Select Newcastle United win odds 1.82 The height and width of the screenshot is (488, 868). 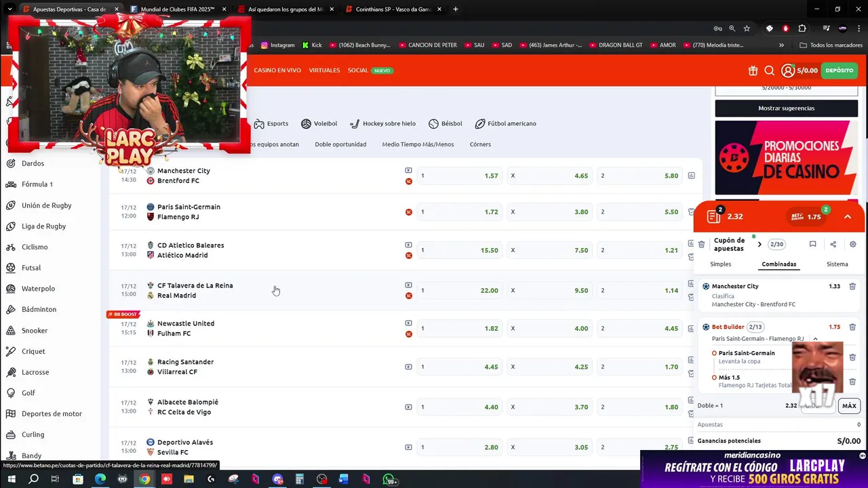tap(460, 329)
